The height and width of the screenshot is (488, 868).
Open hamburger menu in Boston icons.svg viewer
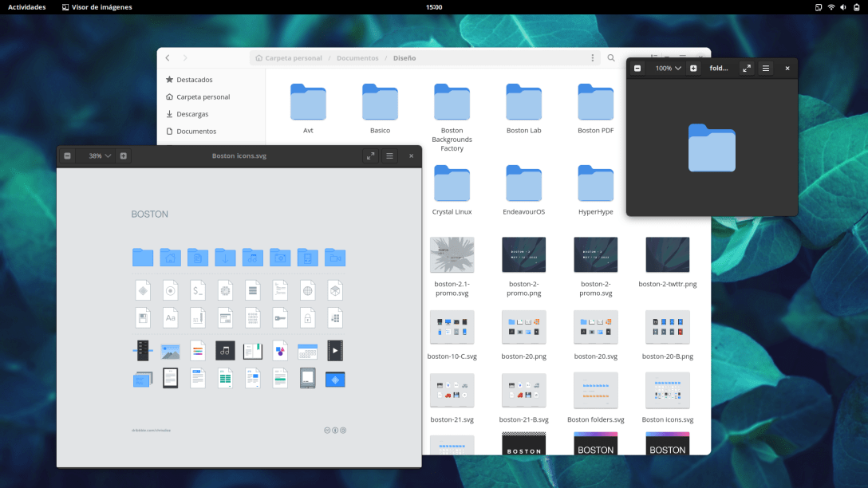(x=389, y=156)
